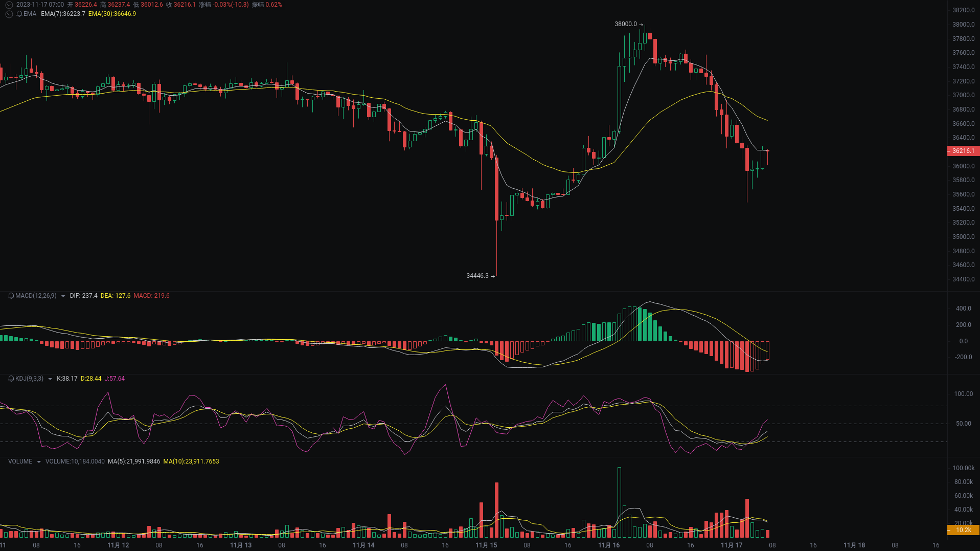Click the KDJ(9,3,3) indicator label

pyautogui.click(x=29, y=379)
